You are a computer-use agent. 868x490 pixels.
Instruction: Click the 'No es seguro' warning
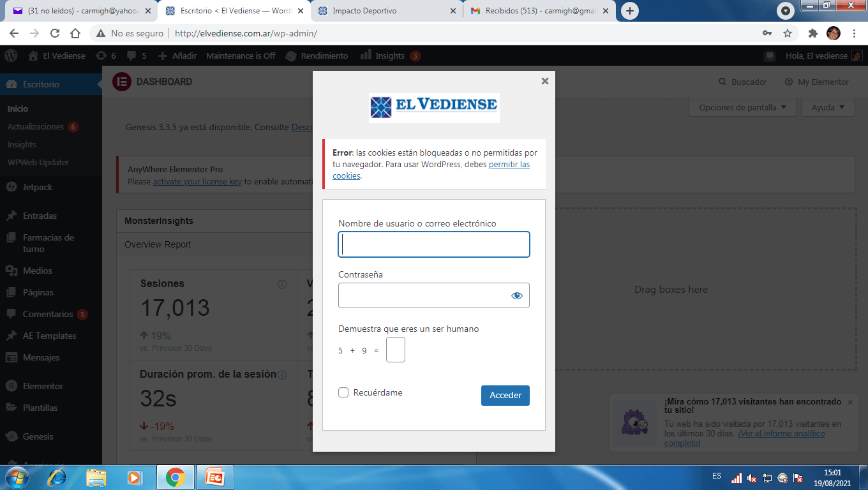[x=130, y=33]
